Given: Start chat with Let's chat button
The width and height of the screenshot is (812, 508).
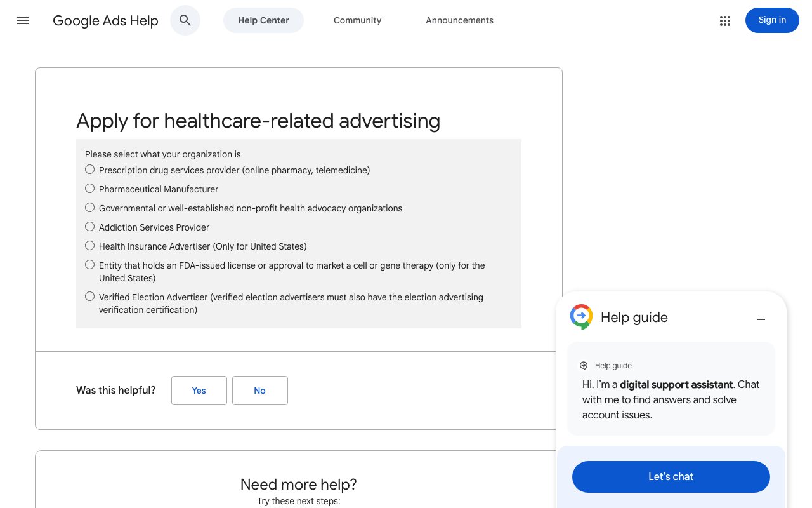Looking at the screenshot, I should point(671,477).
